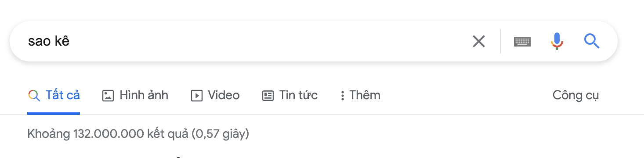This screenshot has height=158, width=644.
Task: Click the multicolor magnifier icon beside Tất cả
Action: pyautogui.click(x=34, y=95)
